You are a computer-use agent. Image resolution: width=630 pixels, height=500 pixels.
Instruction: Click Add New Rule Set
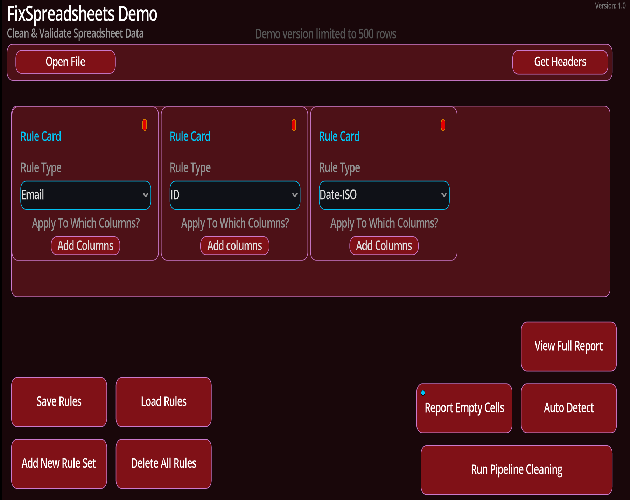(59, 463)
